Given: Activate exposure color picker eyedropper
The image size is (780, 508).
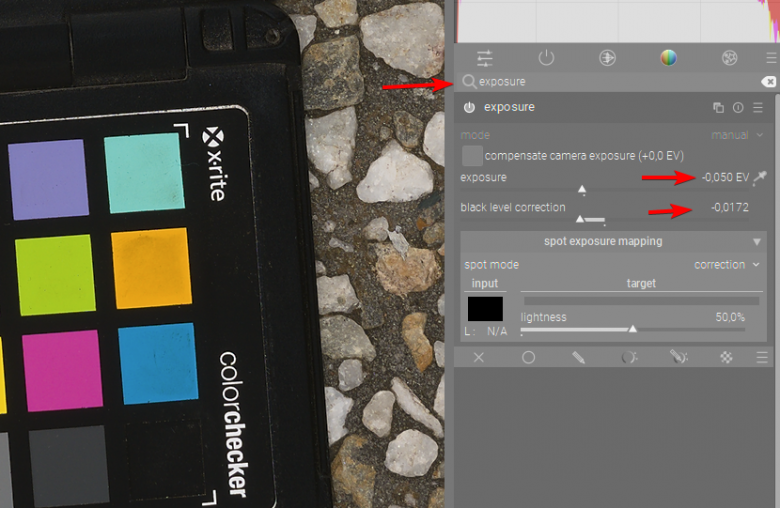Looking at the screenshot, I should [760, 177].
